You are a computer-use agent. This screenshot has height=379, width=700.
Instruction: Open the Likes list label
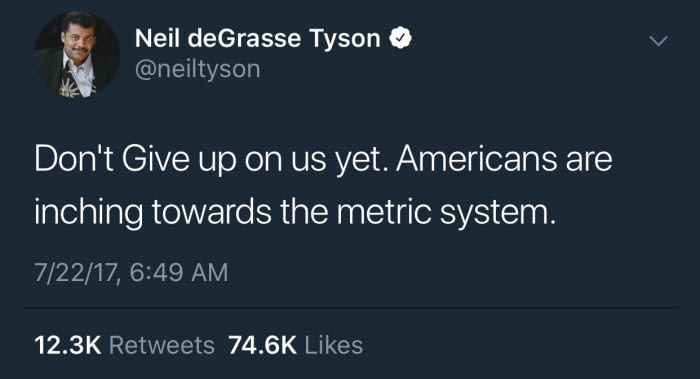(333, 346)
